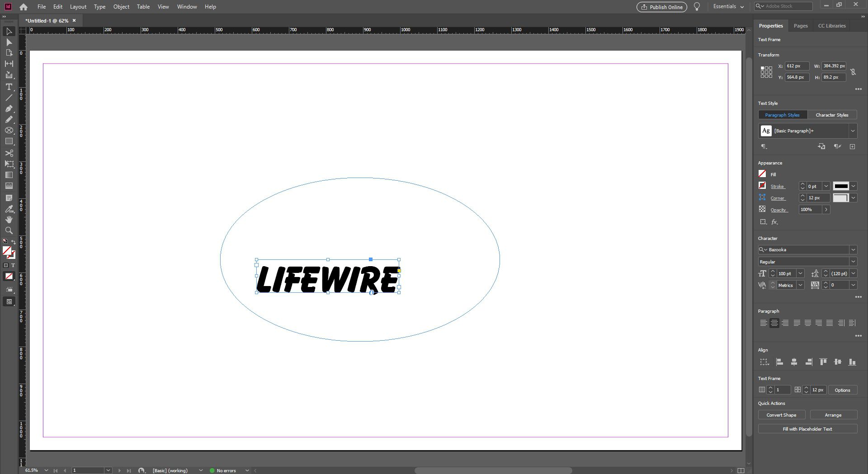Select the Ellipse Frame tool
This screenshot has height=474, width=868.
tap(9, 130)
